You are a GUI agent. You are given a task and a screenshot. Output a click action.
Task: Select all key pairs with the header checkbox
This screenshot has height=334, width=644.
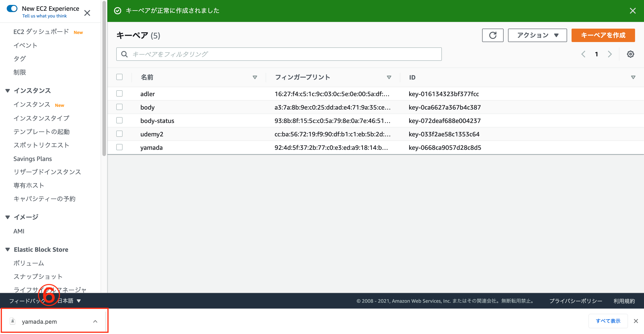[119, 77]
